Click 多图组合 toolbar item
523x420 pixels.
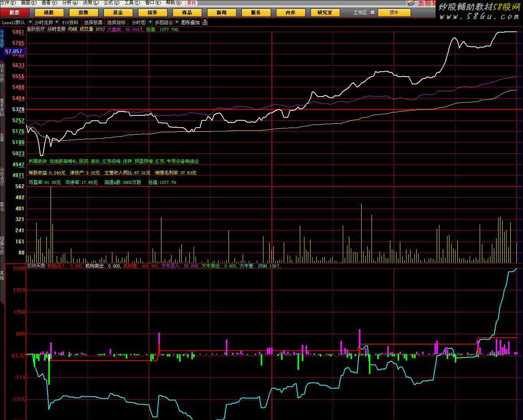(x=164, y=23)
